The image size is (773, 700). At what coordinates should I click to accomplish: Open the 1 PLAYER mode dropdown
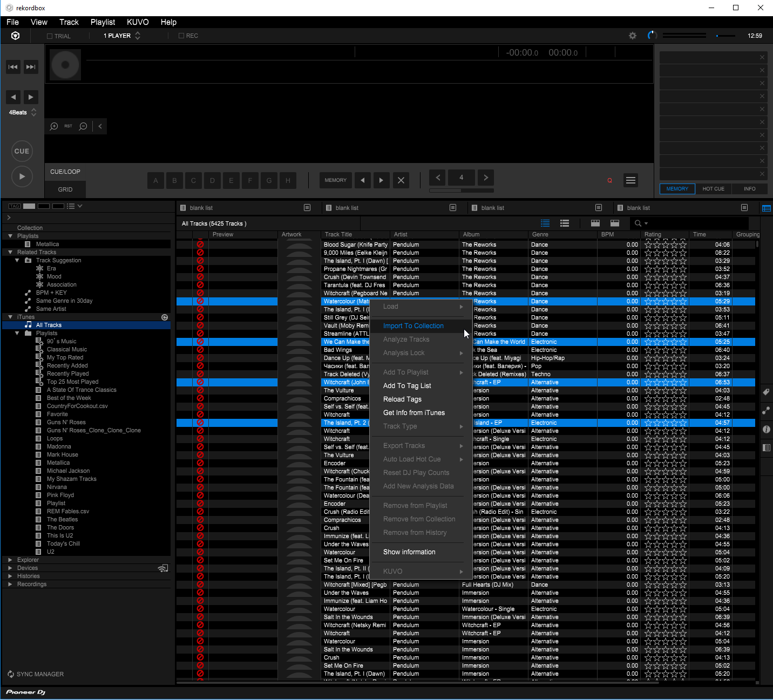tap(122, 36)
